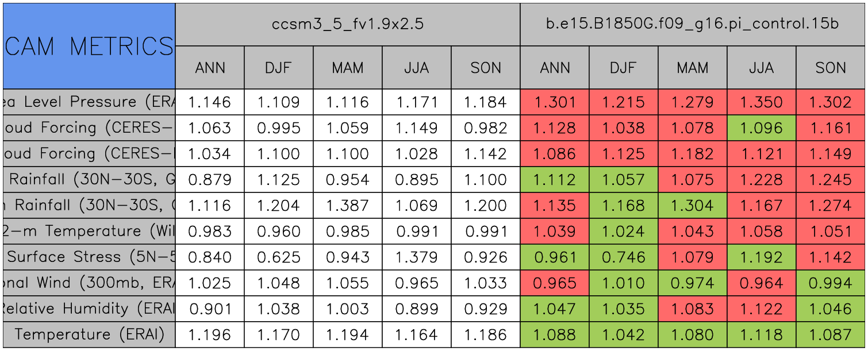Open the Sea Level Pressure row label
The image size is (868, 351).
click(x=89, y=102)
